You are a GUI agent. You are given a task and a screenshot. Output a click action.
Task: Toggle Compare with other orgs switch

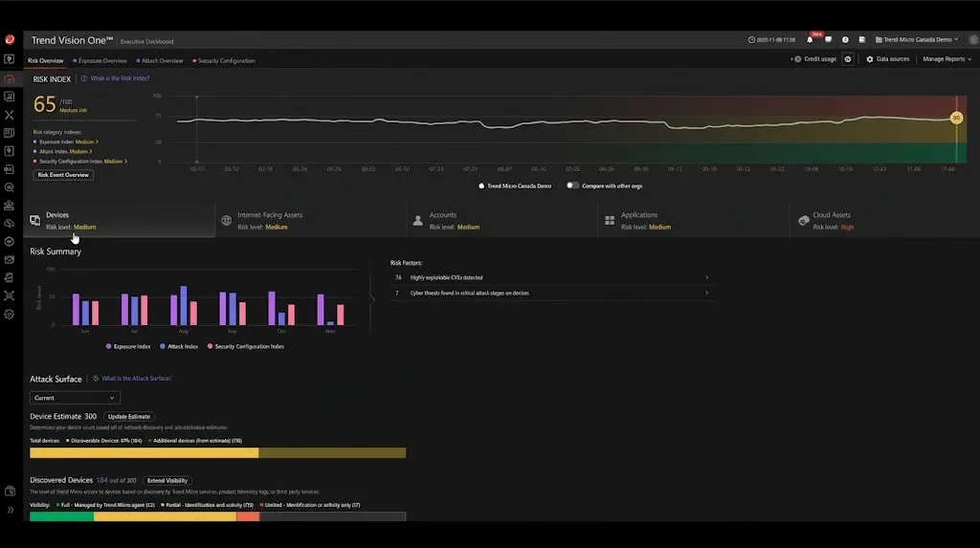click(x=572, y=186)
